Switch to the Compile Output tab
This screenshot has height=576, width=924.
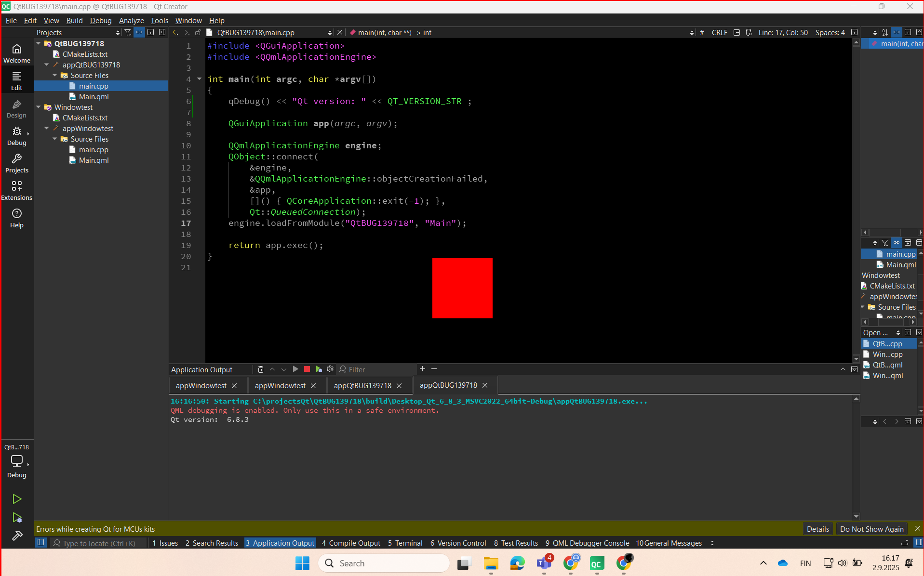pos(351,543)
